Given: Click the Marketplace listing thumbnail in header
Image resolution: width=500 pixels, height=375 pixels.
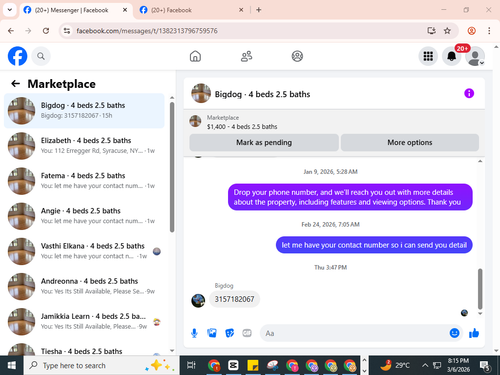Looking at the screenshot, I should [x=195, y=121].
